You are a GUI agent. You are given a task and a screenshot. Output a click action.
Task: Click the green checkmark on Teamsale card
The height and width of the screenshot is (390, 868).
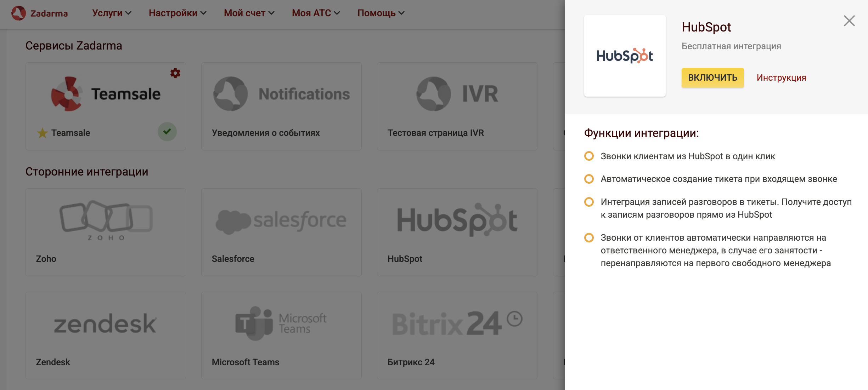pyautogui.click(x=167, y=132)
